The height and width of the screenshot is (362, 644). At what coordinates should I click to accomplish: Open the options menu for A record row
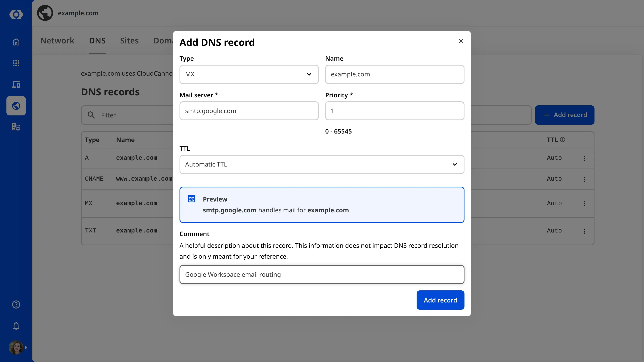(x=584, y=158)
